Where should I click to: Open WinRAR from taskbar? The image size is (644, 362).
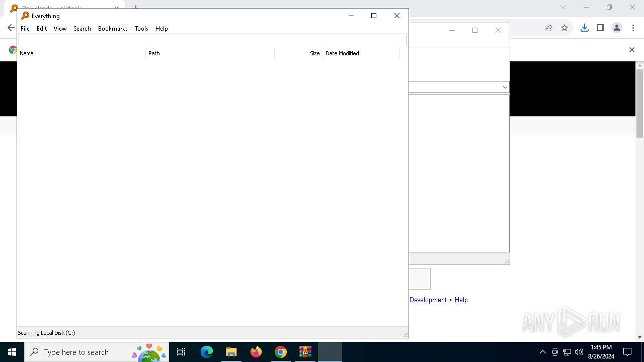pos(305,352)
